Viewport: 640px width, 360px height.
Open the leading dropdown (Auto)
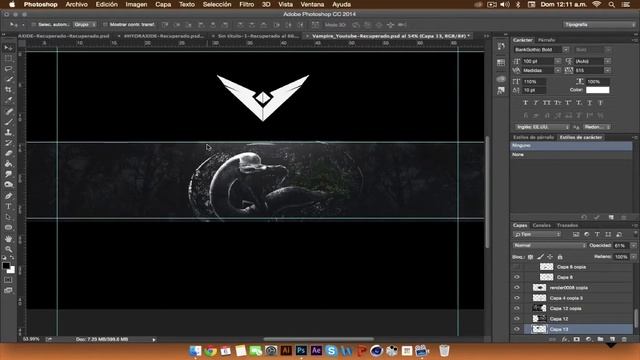point(608,61)
